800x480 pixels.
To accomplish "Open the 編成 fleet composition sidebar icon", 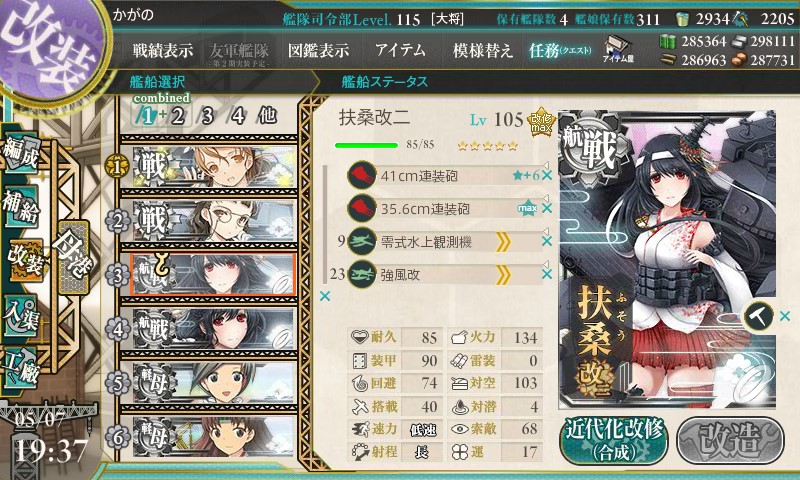I will click(22, 154).
